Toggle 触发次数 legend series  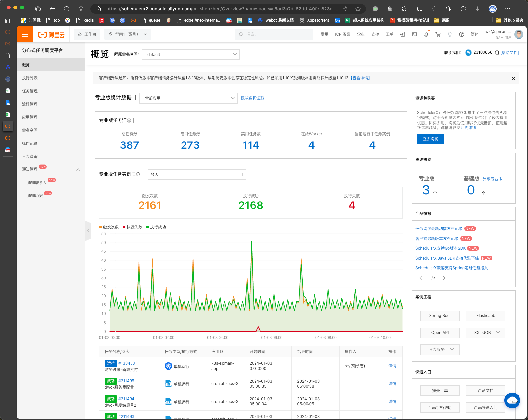pyautogui.click(x=109, y=227)
